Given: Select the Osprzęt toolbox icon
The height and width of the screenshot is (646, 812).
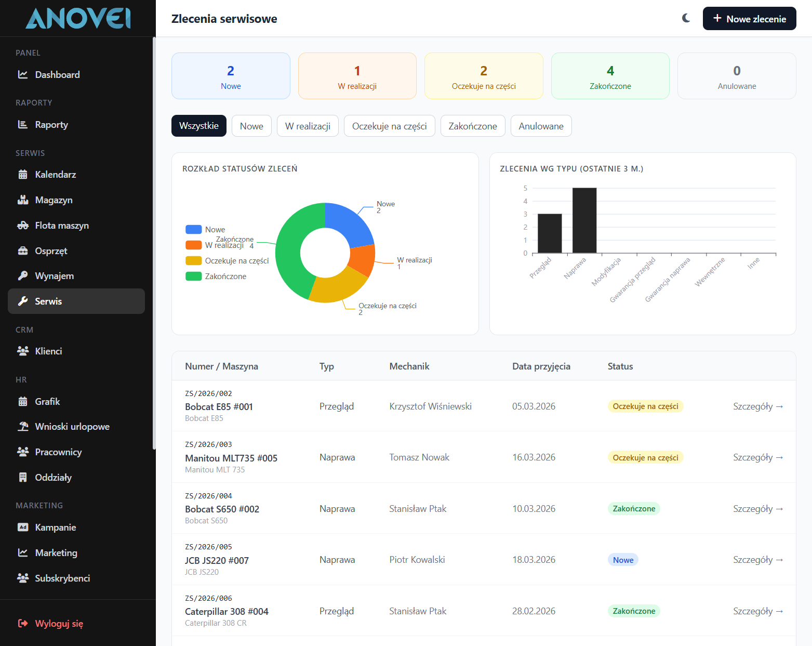Looking at the screenshot, I should tap(23, 251).
